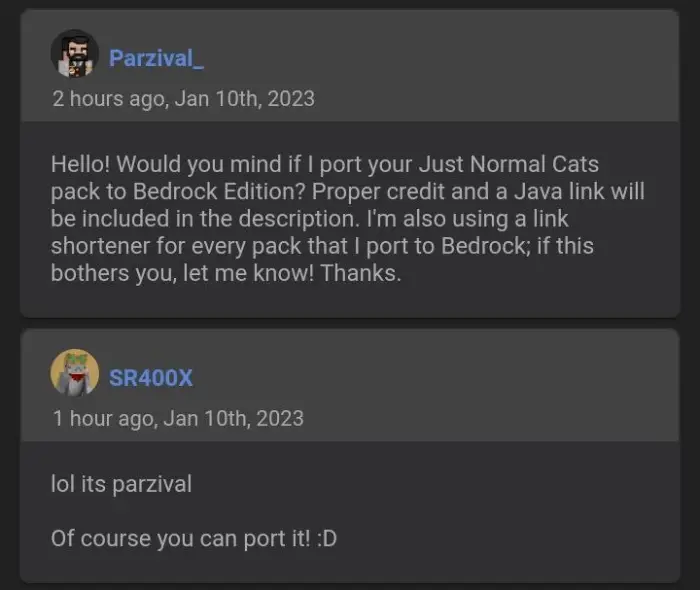700x590 pixels.
Task: Click the ":D" emoticon in SR400X's reply
Action: [325, 538]
